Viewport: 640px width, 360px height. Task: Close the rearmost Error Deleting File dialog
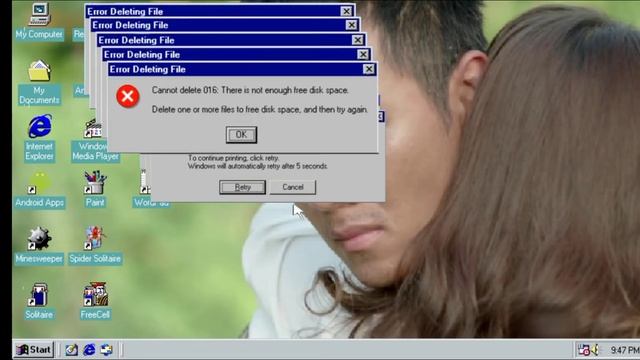pyautogui.click(x=346, y=11)
